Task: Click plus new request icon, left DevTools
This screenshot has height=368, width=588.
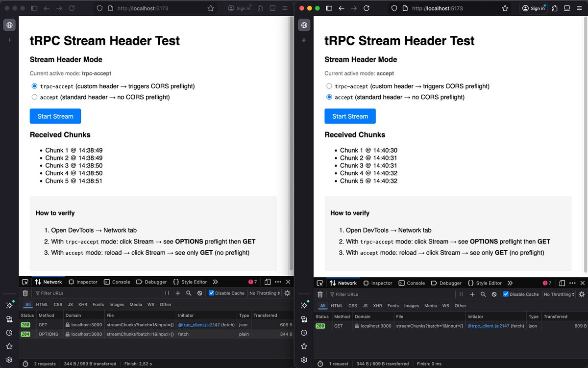Action: click(178, 293)
